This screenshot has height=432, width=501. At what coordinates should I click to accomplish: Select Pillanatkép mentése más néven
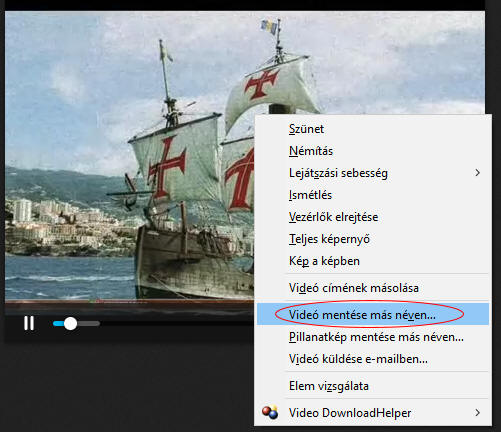373,337
